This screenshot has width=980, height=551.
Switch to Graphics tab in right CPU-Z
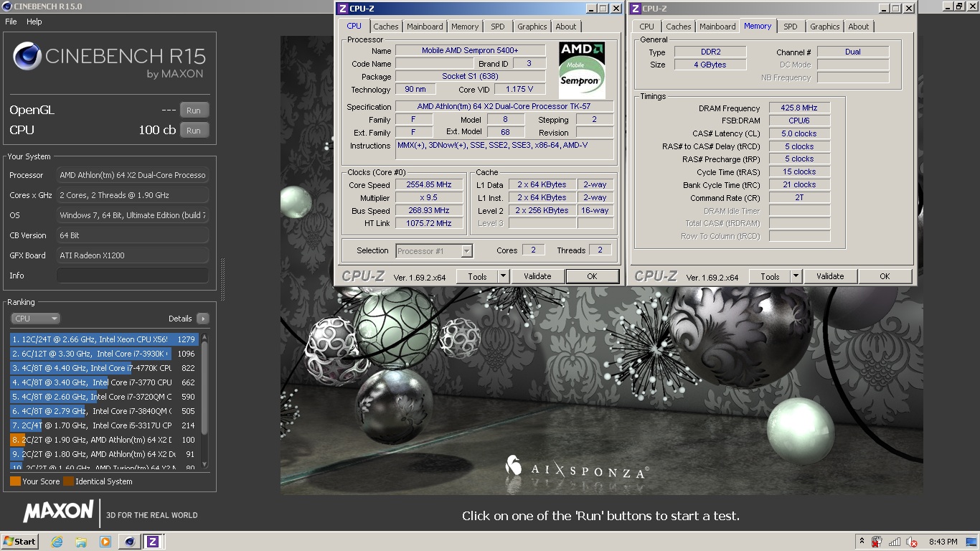tap(825, 27)
